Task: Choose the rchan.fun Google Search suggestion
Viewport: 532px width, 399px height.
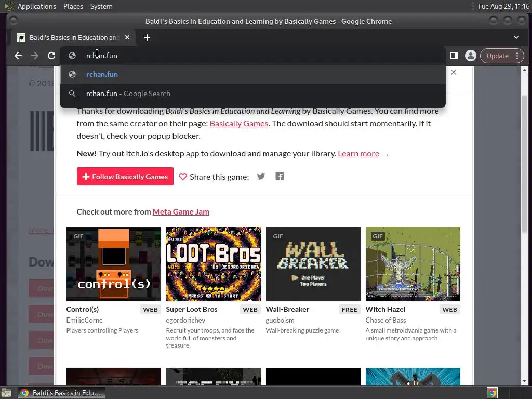Action: tap(252, 94)
